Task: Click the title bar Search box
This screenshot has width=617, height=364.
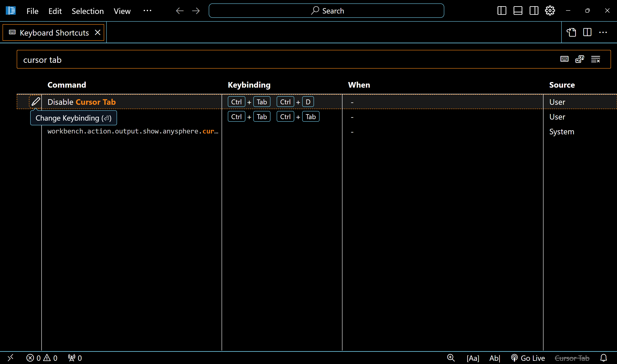Action: point(326,11)
